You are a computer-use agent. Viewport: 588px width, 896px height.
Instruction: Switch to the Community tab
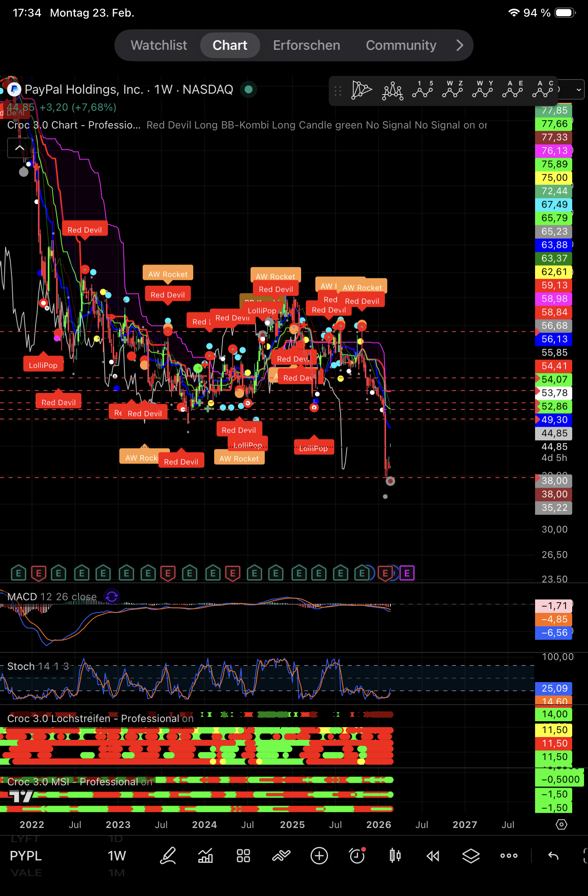pyautogui.click(x=401, y=45)
